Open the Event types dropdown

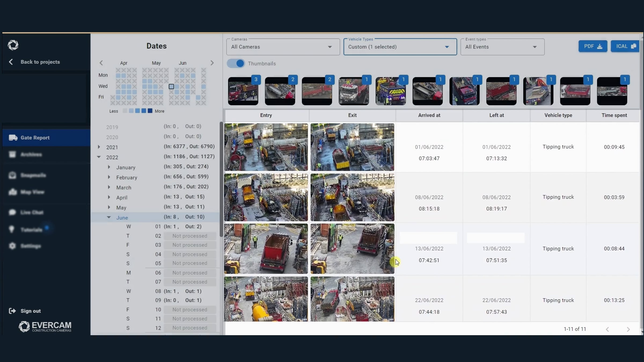(x=502, y=47)
